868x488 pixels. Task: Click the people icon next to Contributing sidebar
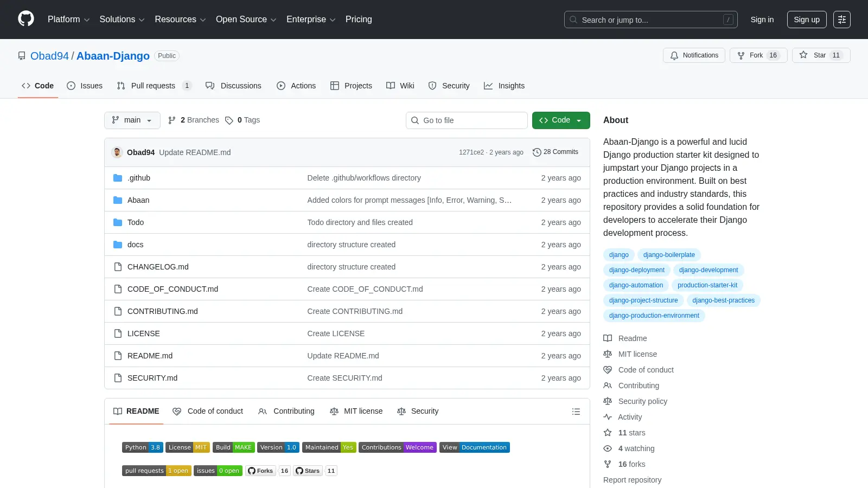(608, 386)
